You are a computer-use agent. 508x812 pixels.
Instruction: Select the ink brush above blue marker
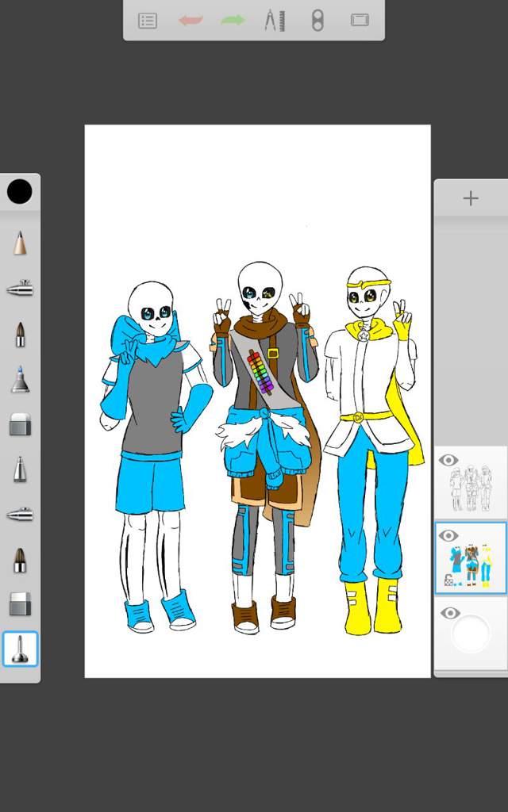pyautogui.click(x=20, y=334)
